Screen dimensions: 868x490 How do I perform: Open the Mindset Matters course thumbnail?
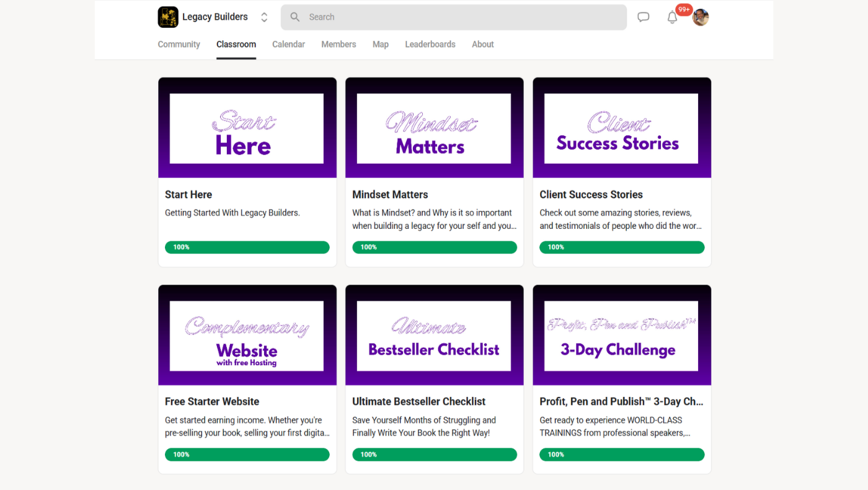pyautogui.click(x=434, y=128)
